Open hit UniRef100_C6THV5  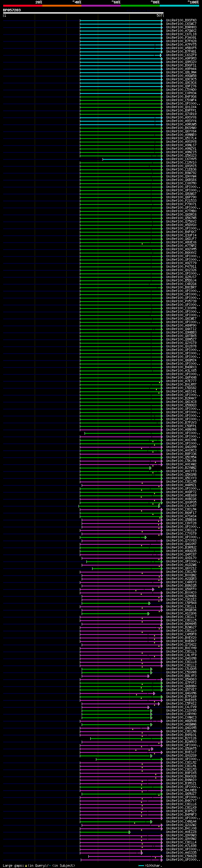pyautogui.click(x=181, y=159)
